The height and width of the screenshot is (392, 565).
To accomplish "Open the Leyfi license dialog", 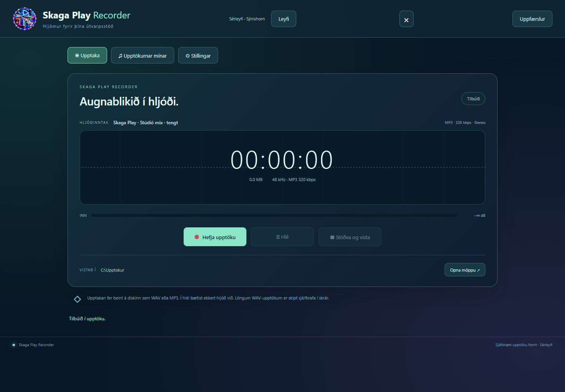I will coord(283,19).
